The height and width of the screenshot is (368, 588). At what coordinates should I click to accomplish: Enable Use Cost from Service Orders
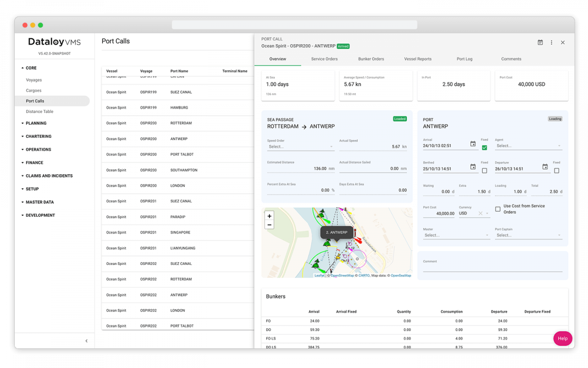pos(497,209)
